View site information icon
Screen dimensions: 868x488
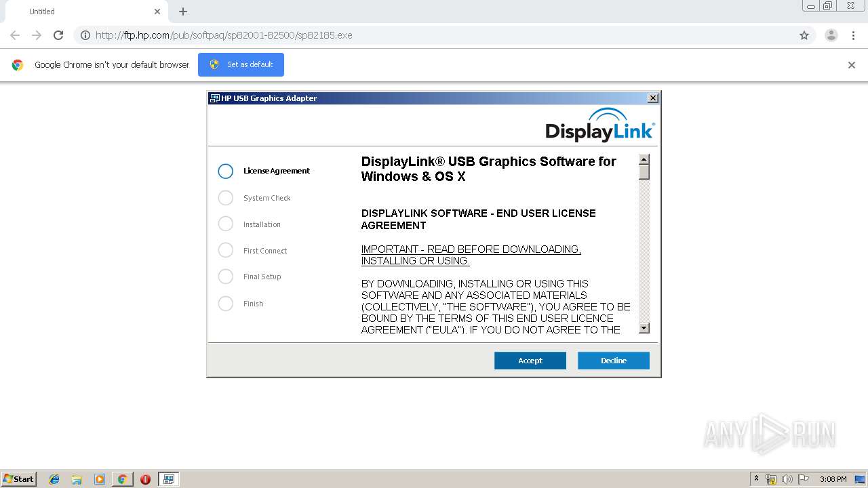point(85,35)
